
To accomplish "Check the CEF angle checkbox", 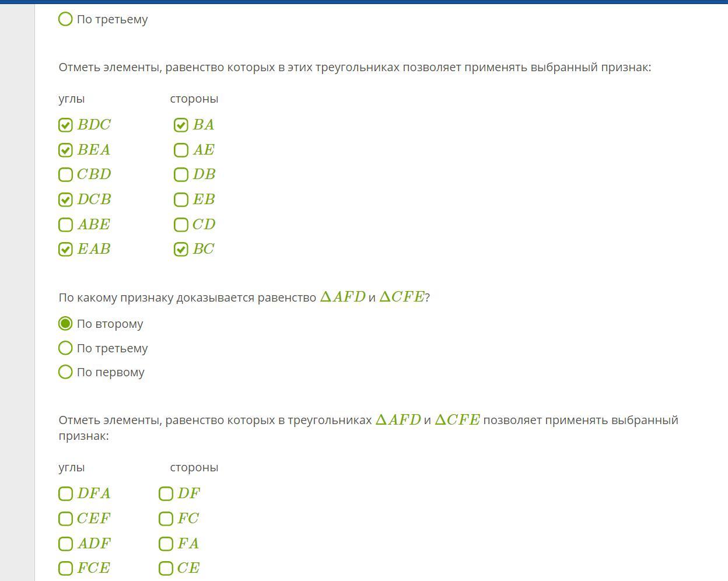I will click(66, 519).
